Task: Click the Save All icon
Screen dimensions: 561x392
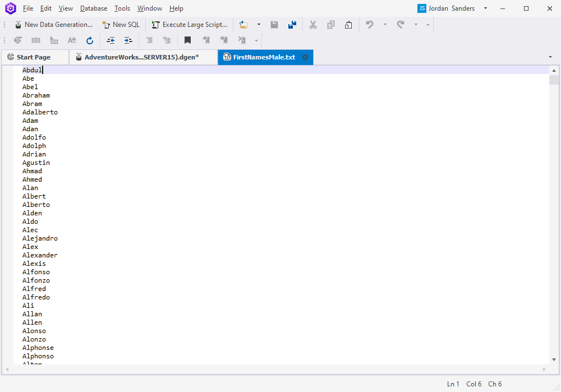Action: [x=292, y=25]
